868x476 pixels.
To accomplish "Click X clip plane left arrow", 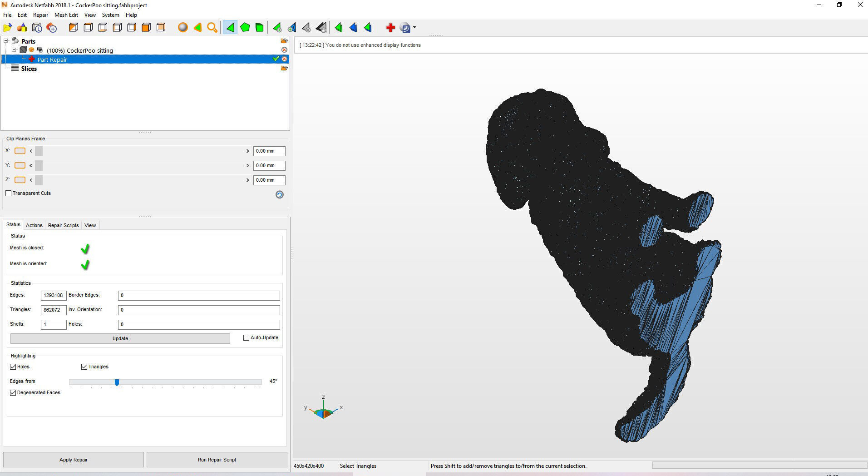I will click(31, 151).
